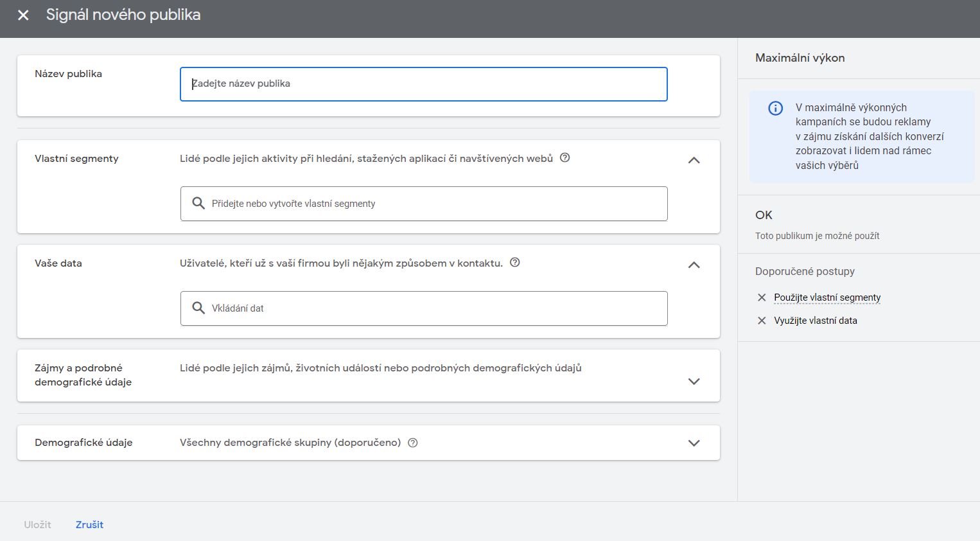Click the info icon in Maximální výkon note
980x541 pixels.
coord(776,108)
